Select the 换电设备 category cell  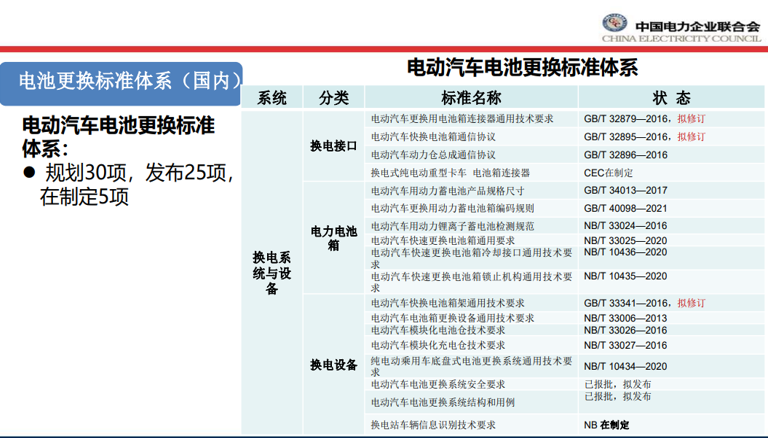pyautogui.click(x=333, y=364)
